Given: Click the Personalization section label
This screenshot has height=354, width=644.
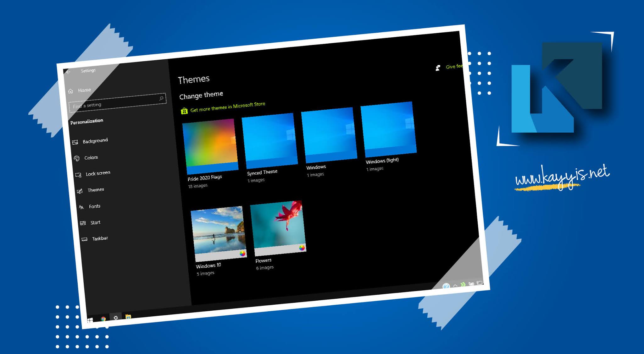Looking at the screenshot, I should pyautogui.click(x=87, y=122).
